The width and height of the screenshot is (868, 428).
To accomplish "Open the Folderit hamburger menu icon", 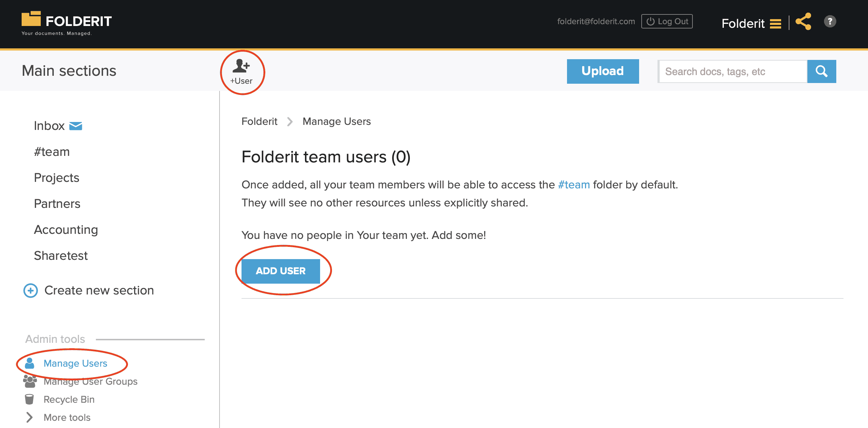I will [775, 24].
